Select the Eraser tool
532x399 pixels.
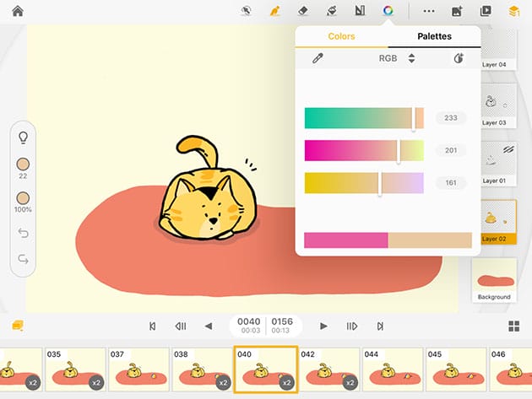point(302,11)
